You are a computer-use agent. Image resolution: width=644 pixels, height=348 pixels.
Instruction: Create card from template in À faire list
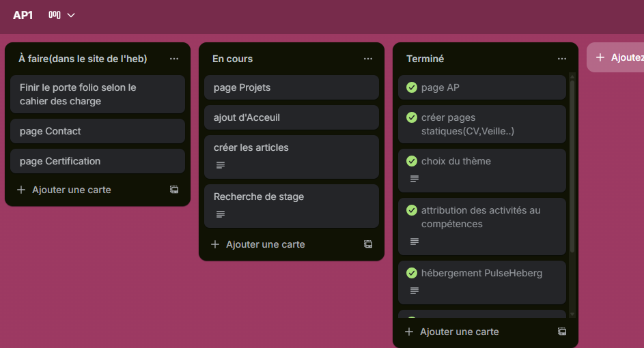click(x=174, y=190)
